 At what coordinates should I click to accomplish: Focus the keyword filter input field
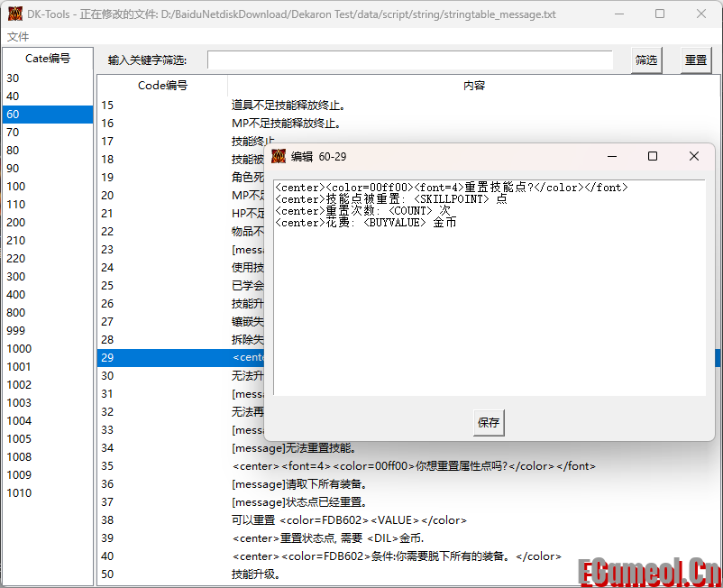tap(409, 60)
